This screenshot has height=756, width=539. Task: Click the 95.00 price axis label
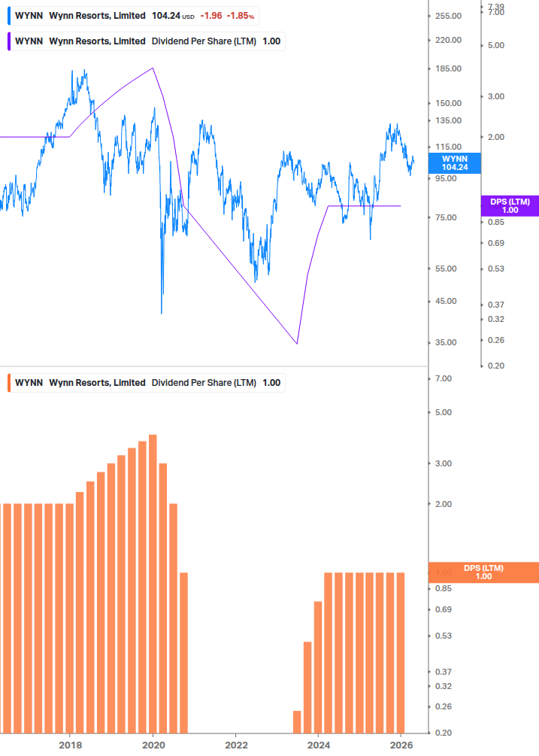446,178
